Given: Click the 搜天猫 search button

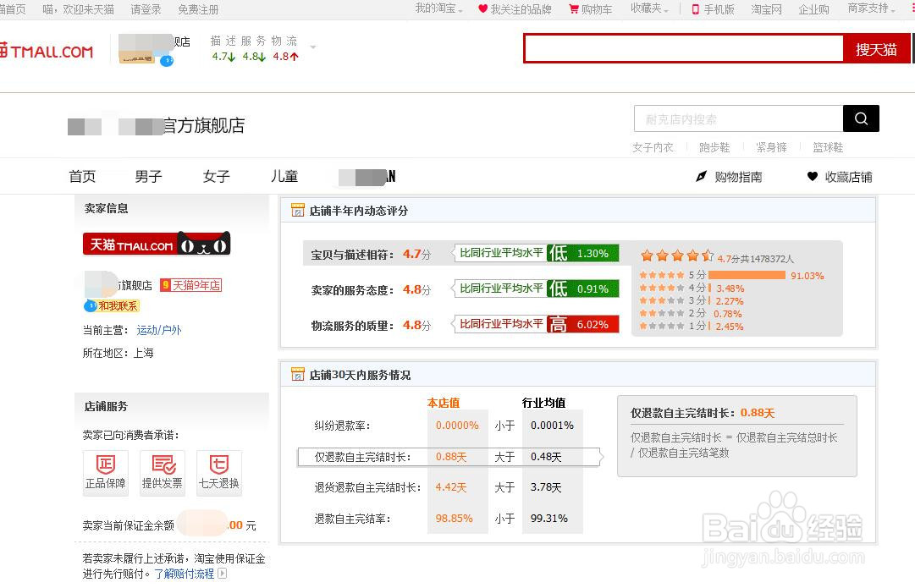Looking at the screenshot, I should (x=876, y=49).
